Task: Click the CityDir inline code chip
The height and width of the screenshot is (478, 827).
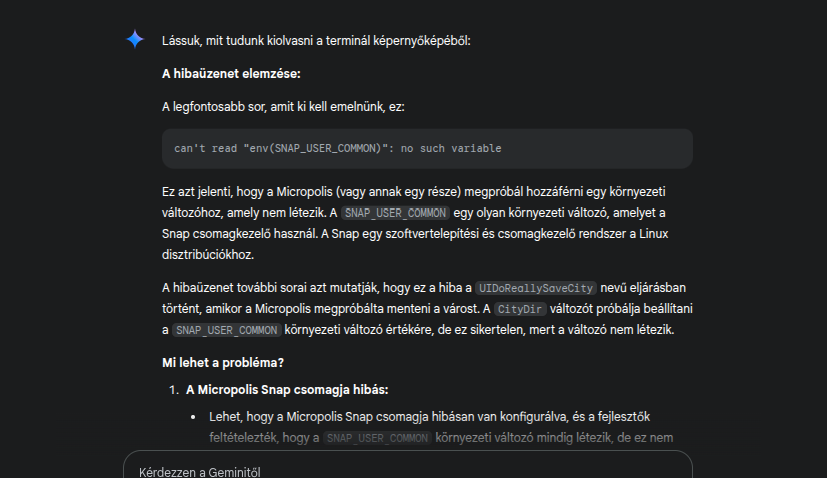Action: [523, 308]
